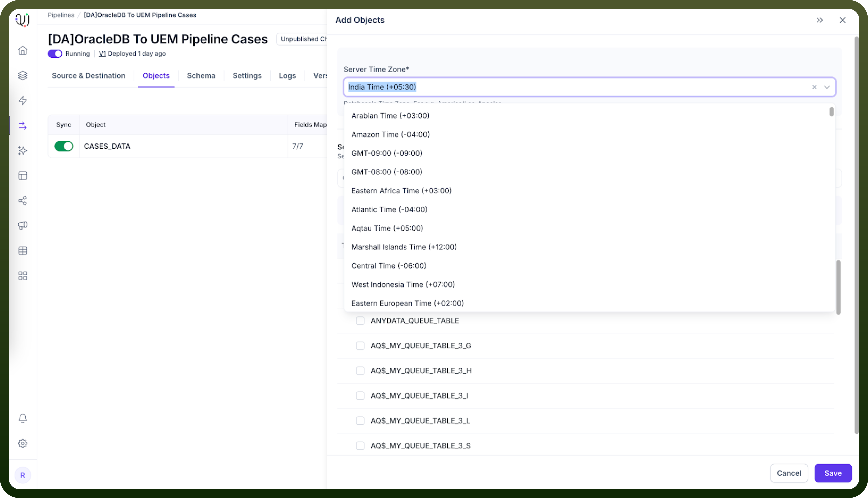Check AQ$_MY_QUEUE_TABLE_3_I checkbox
The height and width of the screenshot is (498, 868).
coord(360,395)
